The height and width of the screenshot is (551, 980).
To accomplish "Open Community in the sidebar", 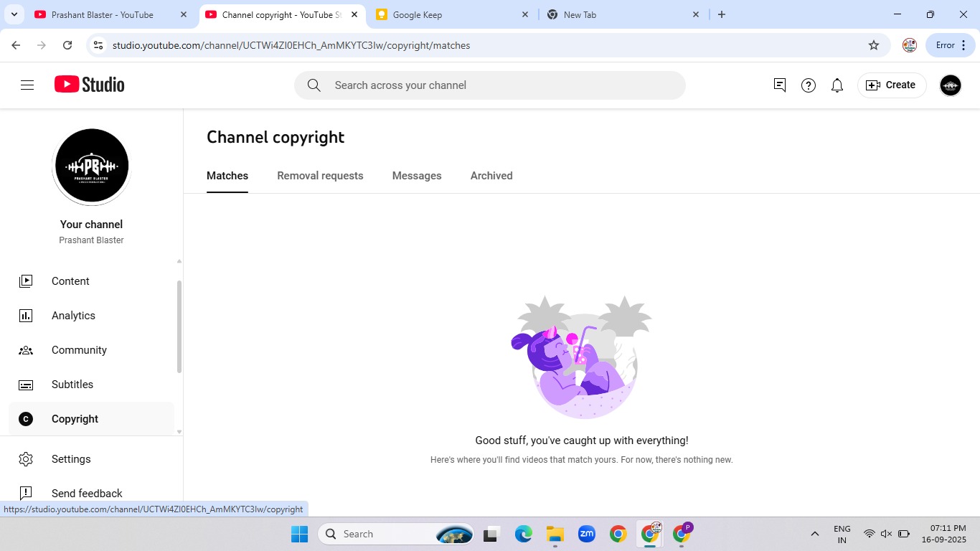I will click(79, 350).
